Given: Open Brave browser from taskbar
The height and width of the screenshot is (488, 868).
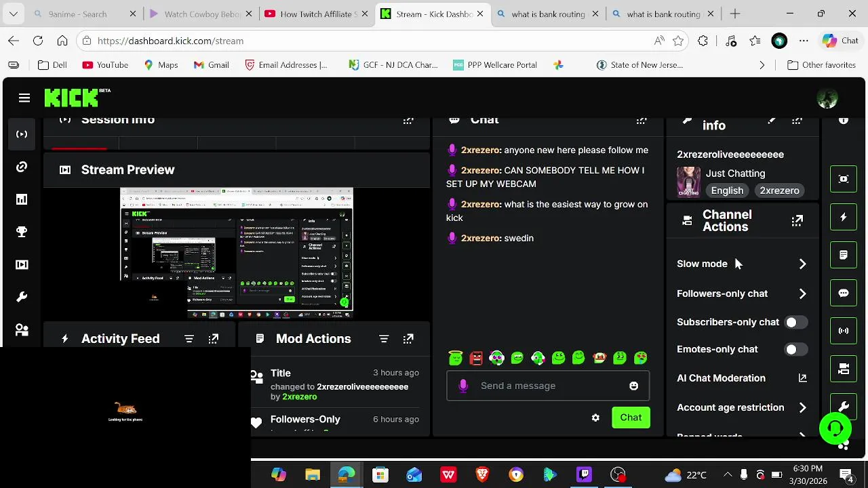Looking at the screenshot, I should pos(482,474).
